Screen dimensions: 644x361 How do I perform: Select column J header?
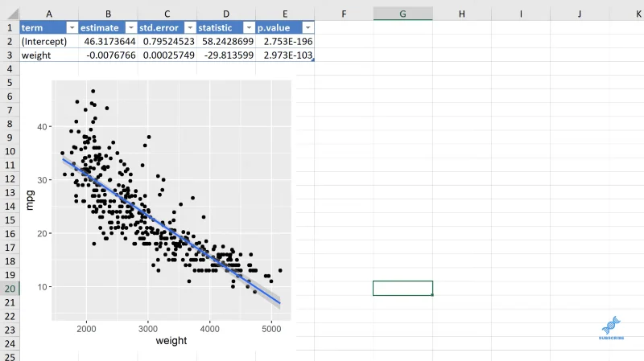coord(580,14)
